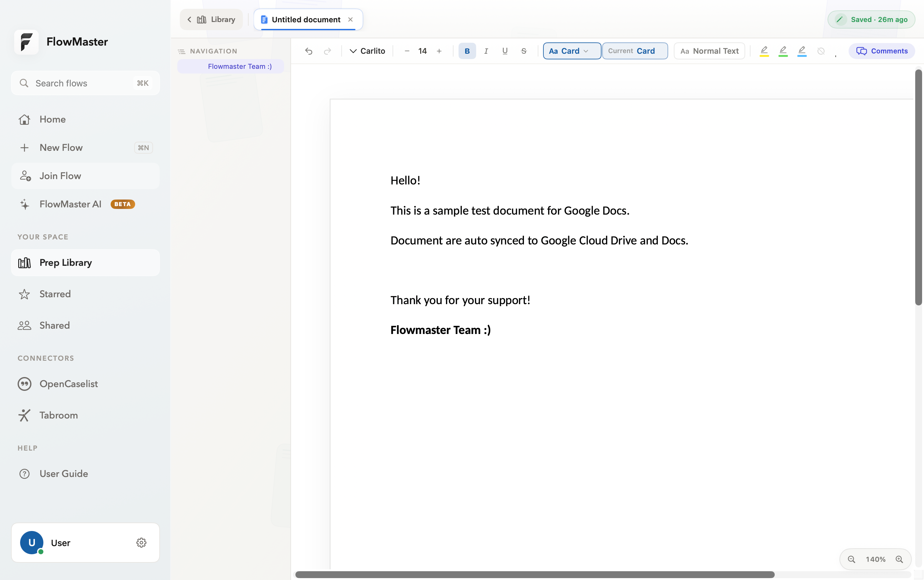The width and height of the screenshot is (924, 580).
Task: Click the Navigation outline icon
Action: tap(182, 52)
